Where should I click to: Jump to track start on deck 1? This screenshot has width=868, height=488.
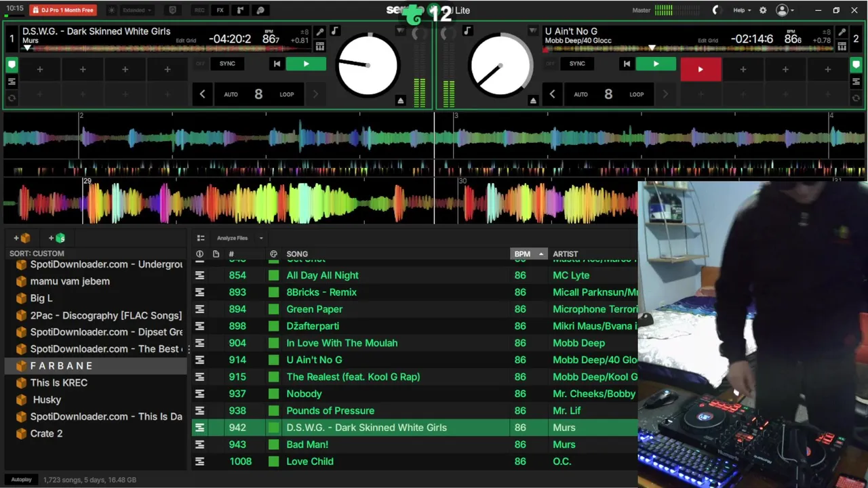277,64
